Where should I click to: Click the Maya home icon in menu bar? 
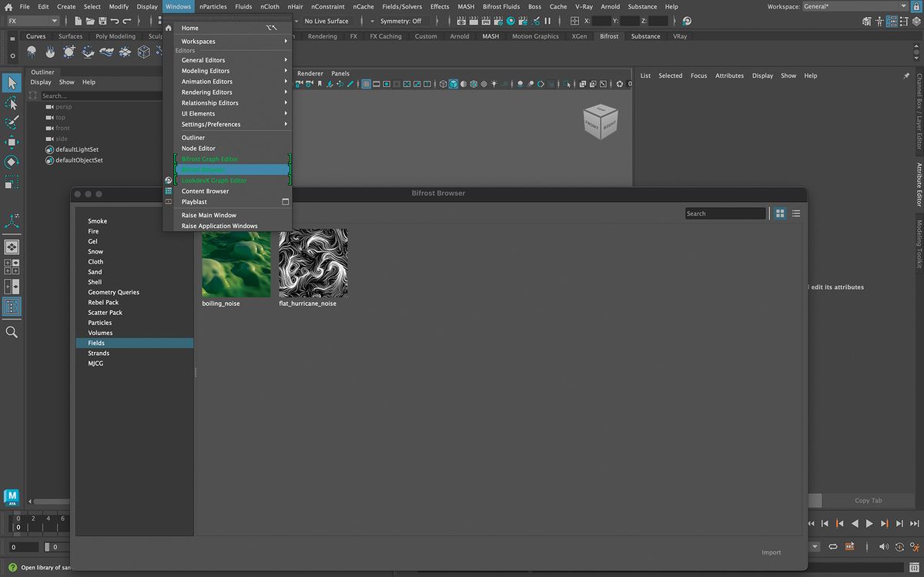click(x=8, y=6)
